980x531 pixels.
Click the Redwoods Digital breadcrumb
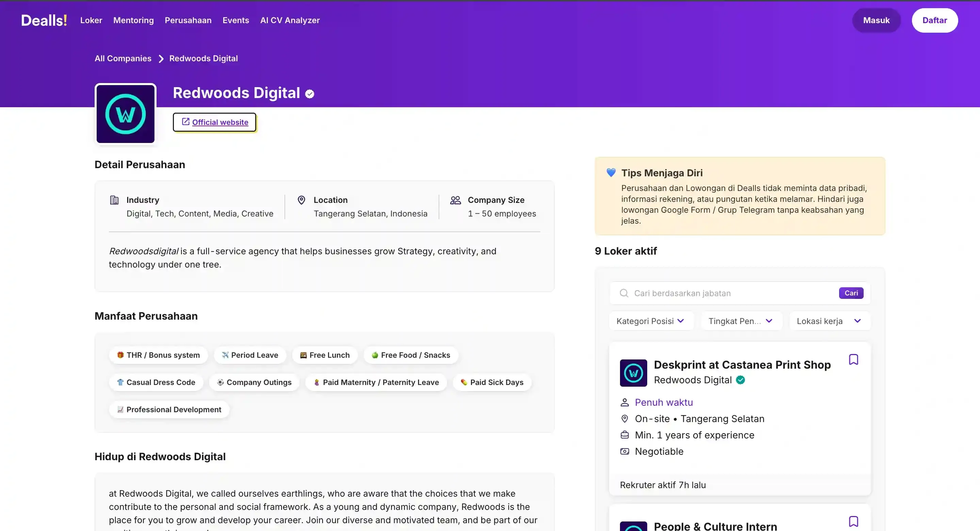203,58
